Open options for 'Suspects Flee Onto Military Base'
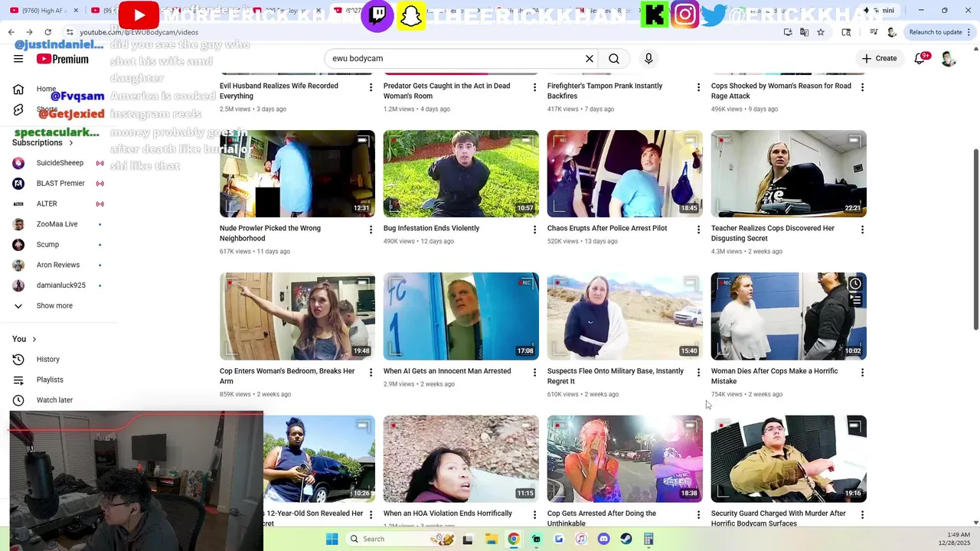The width and height of the screenshot is (980, 551). (698, 373)
